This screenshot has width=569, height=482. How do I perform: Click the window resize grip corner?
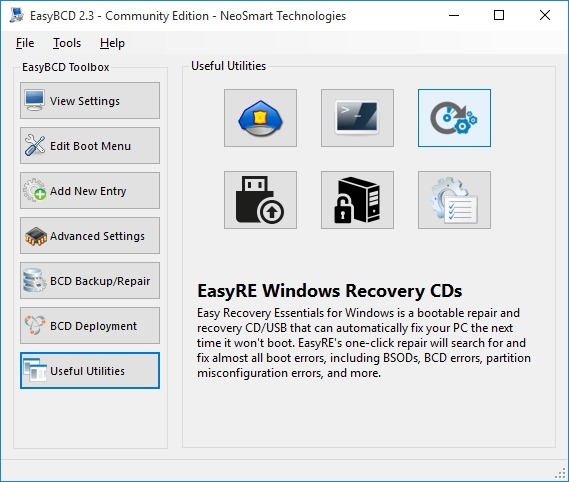(561, 474)
